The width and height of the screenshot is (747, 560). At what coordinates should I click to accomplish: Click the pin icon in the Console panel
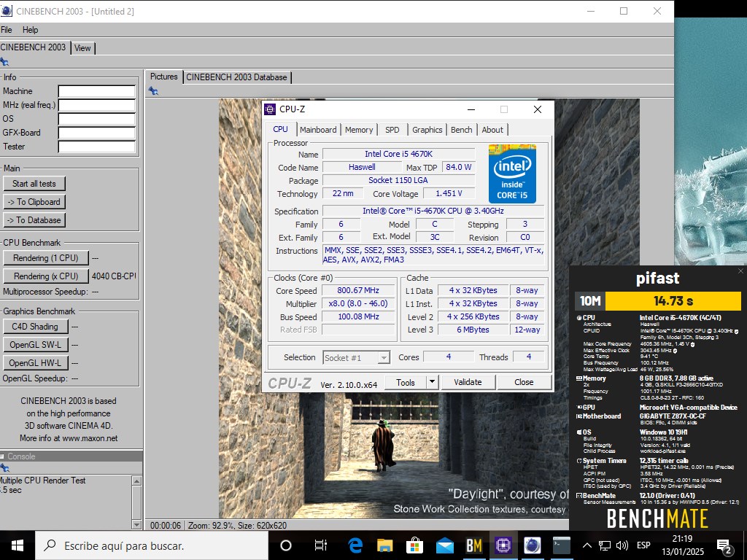(x=4, y=467)
